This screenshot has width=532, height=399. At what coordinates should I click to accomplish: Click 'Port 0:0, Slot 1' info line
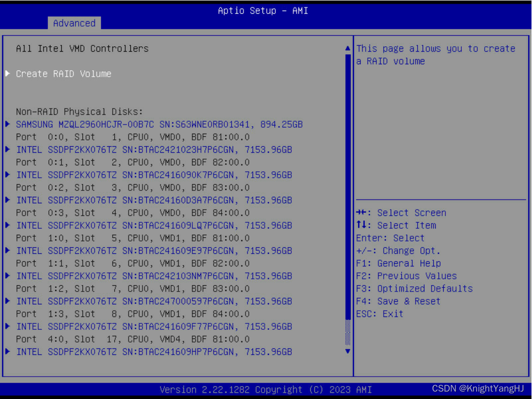click(133, 137)
